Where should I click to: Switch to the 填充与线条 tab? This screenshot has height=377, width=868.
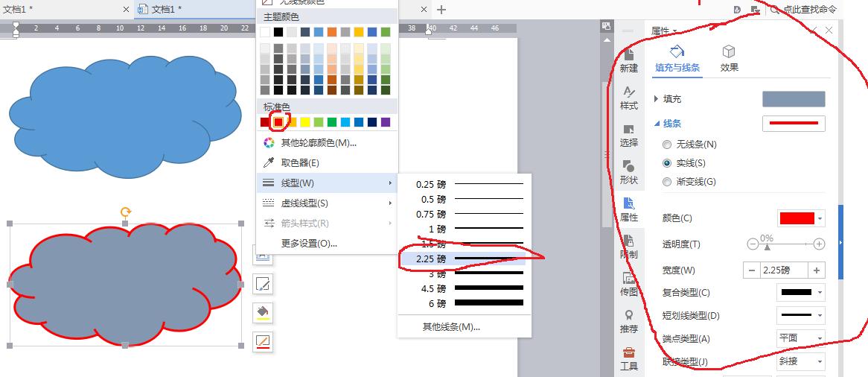click(x=677, y=60)
